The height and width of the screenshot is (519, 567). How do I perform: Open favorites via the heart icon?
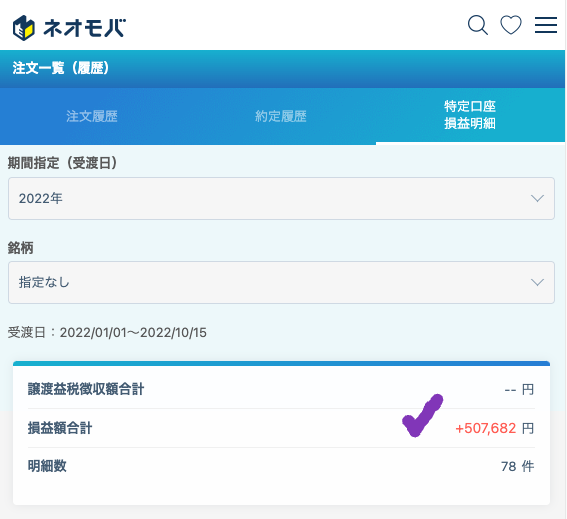[x=511, y=25]
